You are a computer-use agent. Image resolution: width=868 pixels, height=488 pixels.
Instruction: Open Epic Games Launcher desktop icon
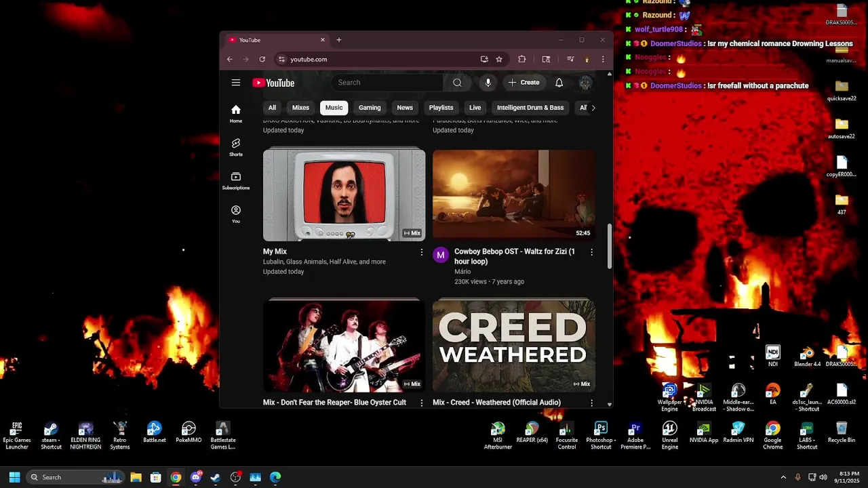pos(17,436)
